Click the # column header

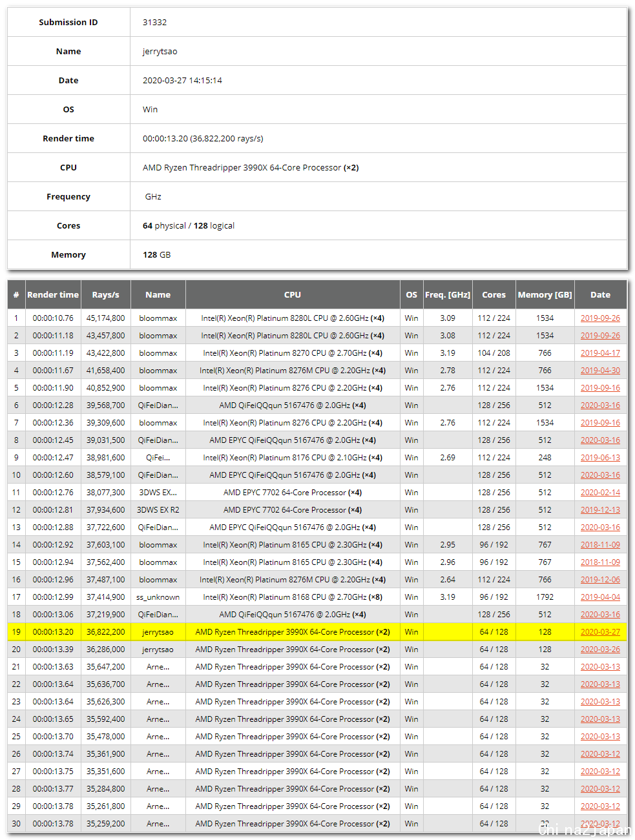click(16, 294)
